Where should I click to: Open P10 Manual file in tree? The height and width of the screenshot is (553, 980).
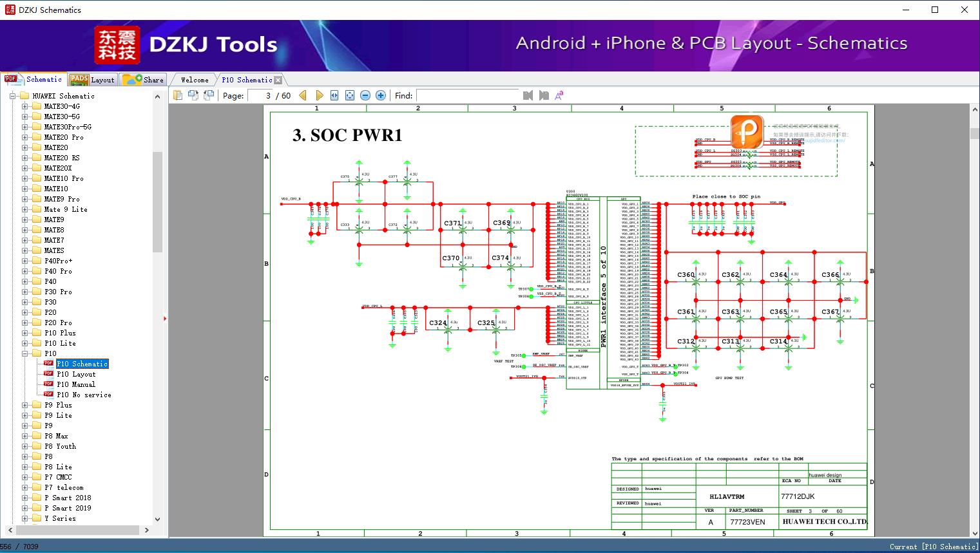click(x=76, y=384)
